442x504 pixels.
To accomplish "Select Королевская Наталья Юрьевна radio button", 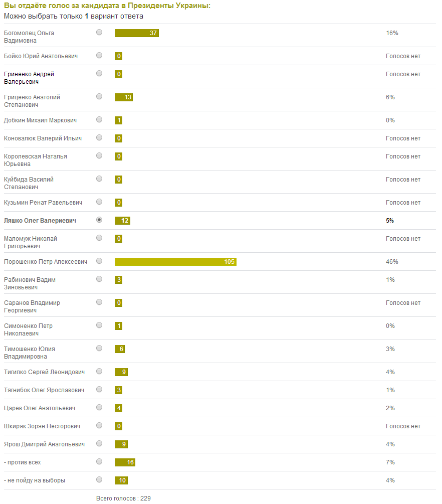I will pyautogui.click(x=99, y=155).
